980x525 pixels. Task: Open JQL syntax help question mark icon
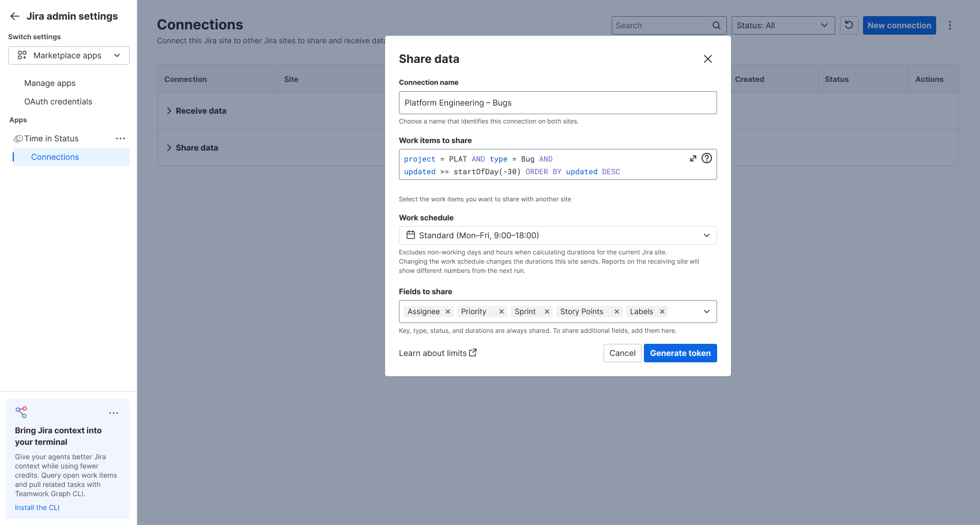(x=707, y=158)
